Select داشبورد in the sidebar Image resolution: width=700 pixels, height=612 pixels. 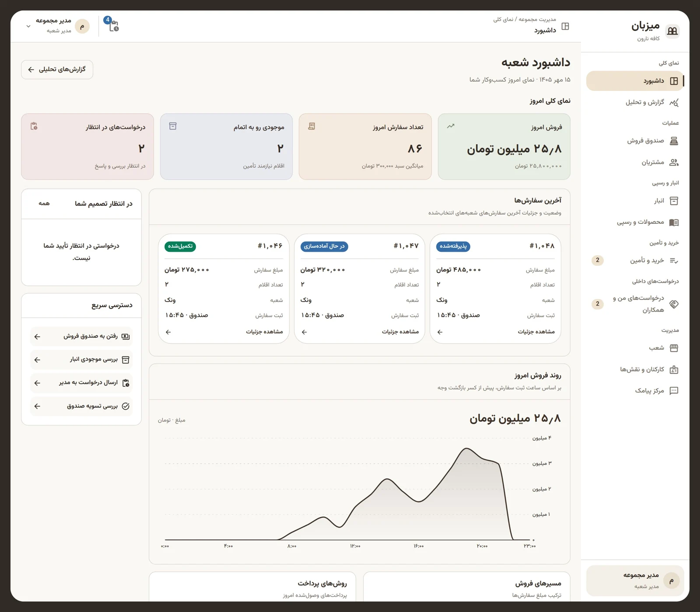click(635, 81)
